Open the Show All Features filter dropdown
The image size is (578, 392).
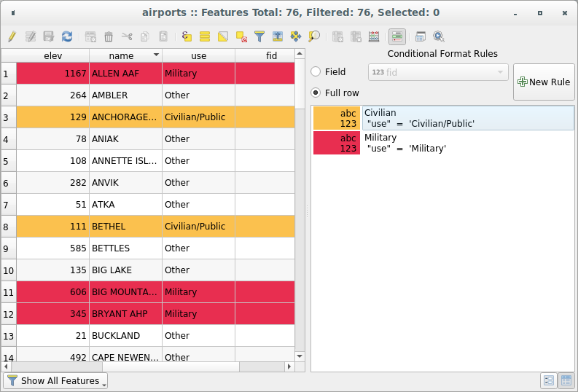pos(55,380)
